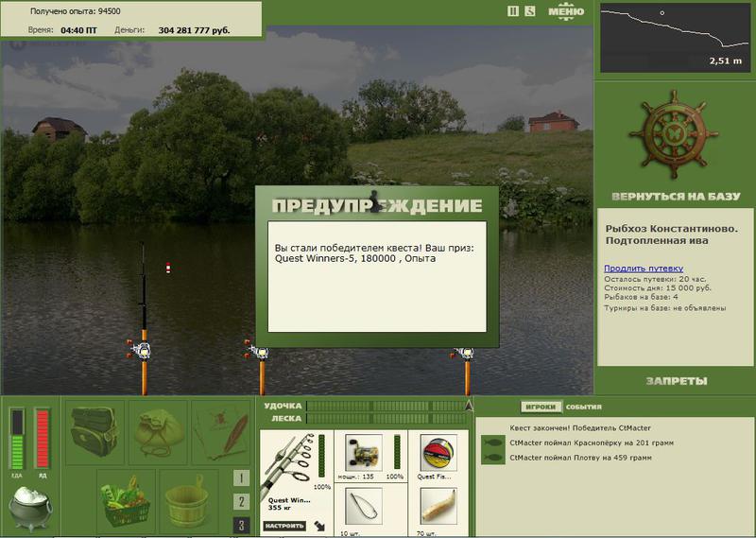Click the bait count 70 шт.

point(426,533)
